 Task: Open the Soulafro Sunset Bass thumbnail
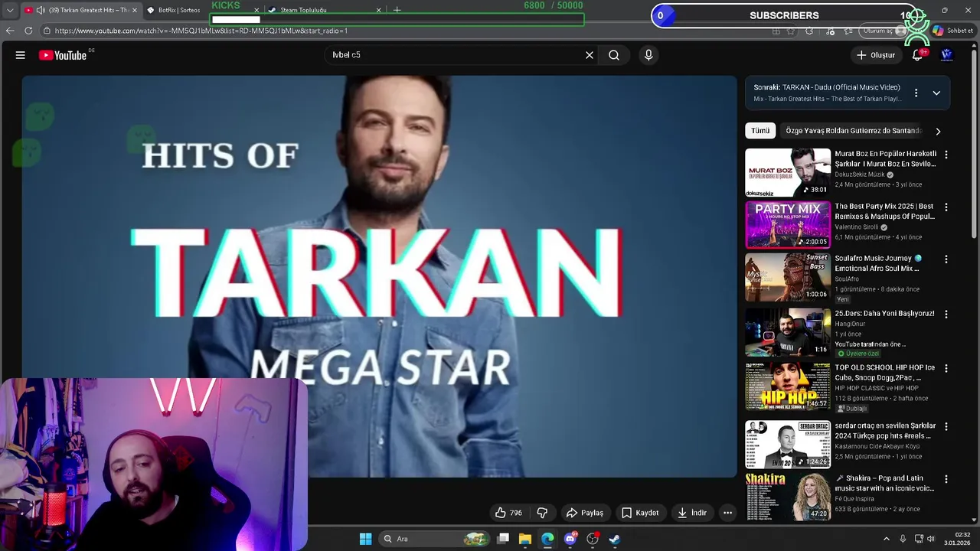pyautogui.click(x=788, y=277)
